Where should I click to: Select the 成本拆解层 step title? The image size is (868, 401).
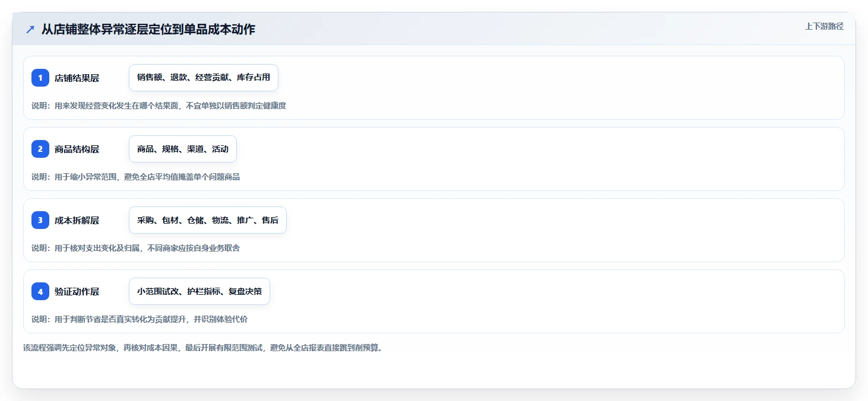point(77,220)
